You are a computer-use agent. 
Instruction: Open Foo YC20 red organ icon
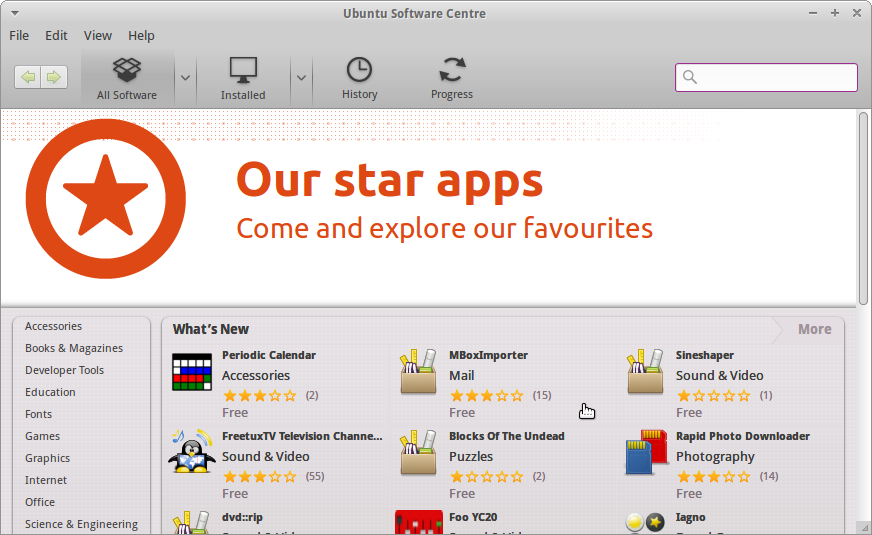coord(419,523)
